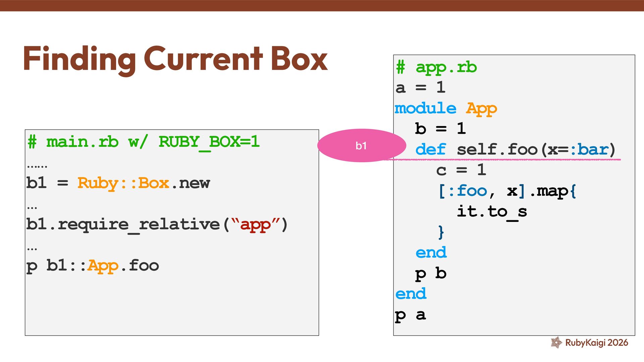Click the brown header bar at top
The width and height of the screenshot is (644, 362).
coord(322,5)
